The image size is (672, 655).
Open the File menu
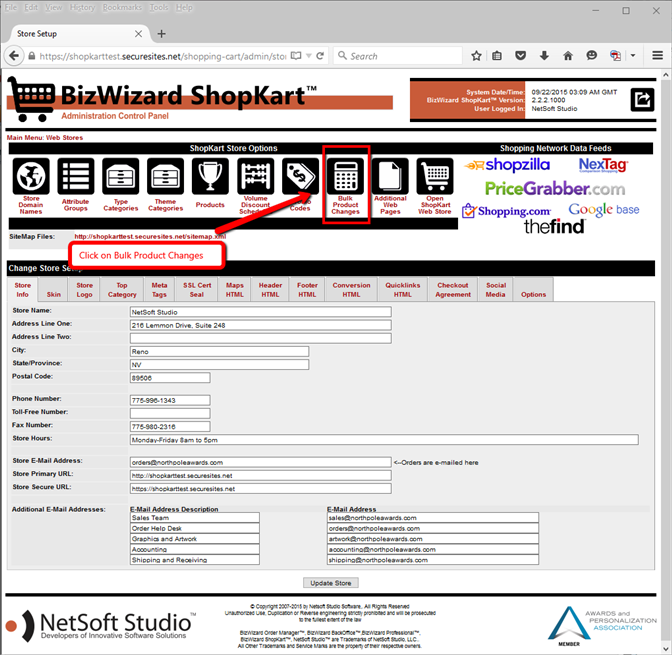tap(11, 8)
